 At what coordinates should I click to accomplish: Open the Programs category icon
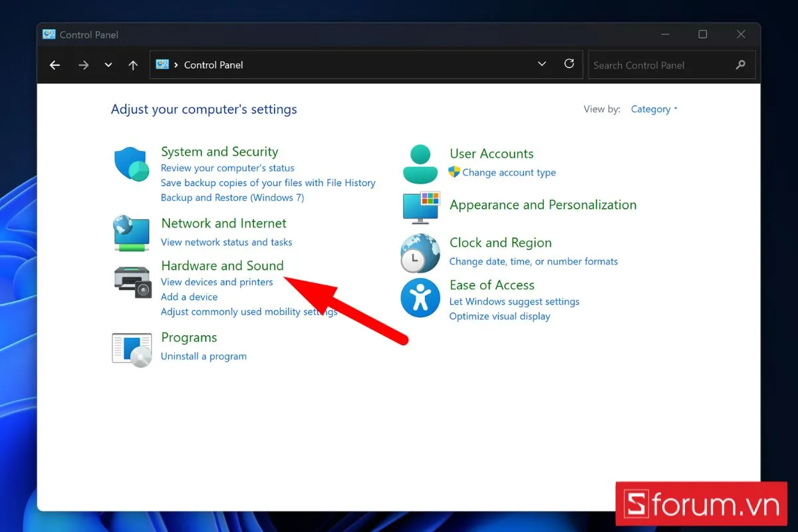click(132, 350)
